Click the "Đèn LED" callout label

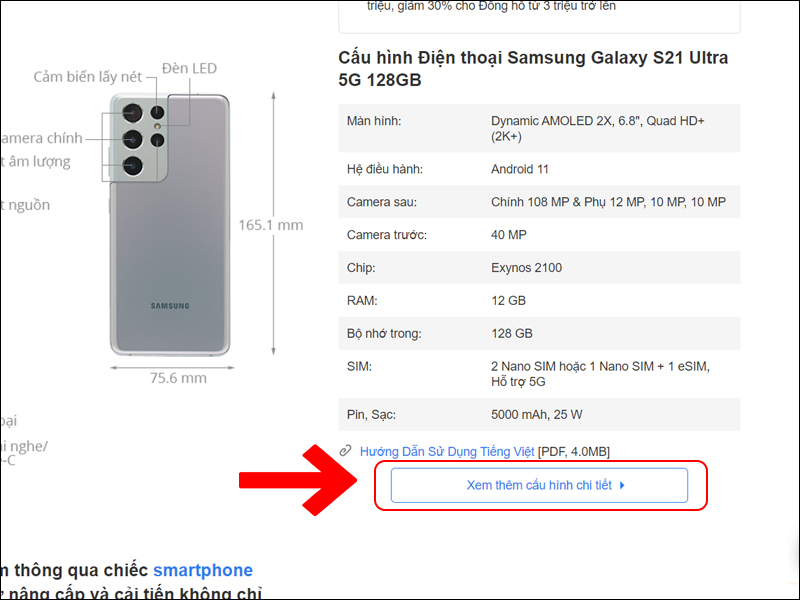[x=189, y=69]
